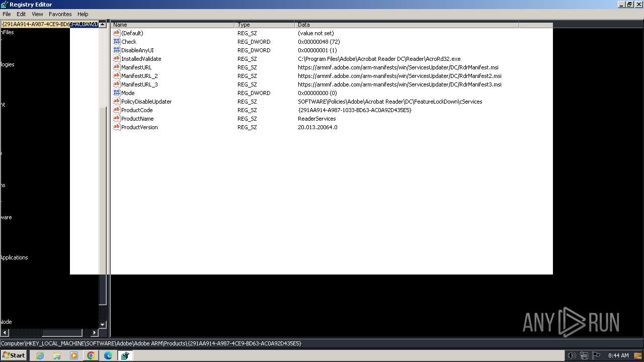Screen dimensions: 644x362
Task: Click the ReaderServices data cell
Action: tap(317, 119)
